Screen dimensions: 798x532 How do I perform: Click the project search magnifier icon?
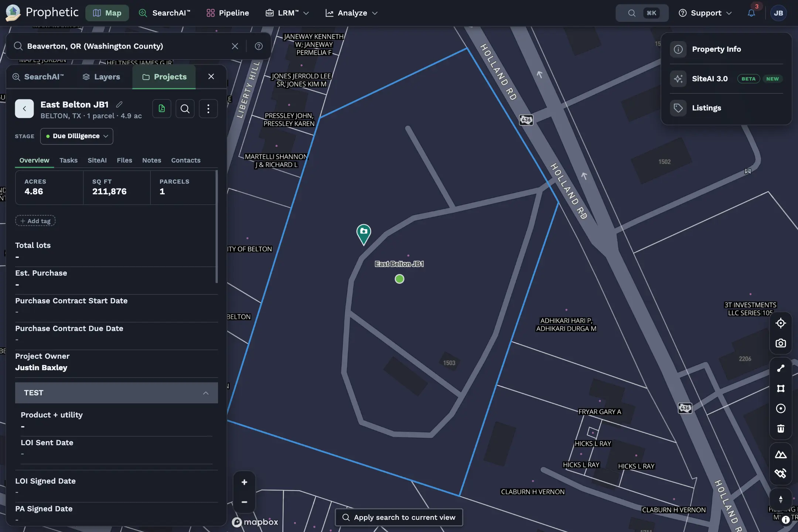[x=185, y=109]
